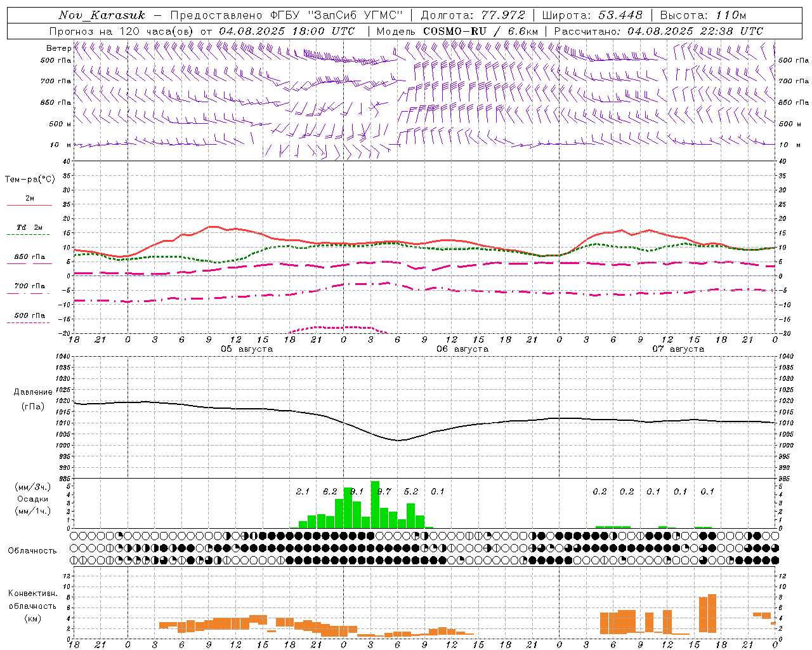The image size is (812, 650).
Task: Click the 'Давление' pressure panel label
Action: coord(33,392)
